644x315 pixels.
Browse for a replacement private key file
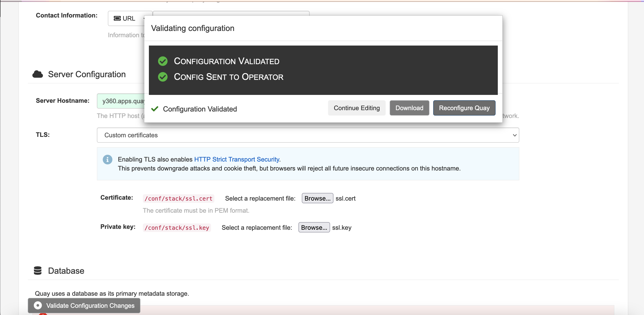pyautogui.click(x=314, y=227)
